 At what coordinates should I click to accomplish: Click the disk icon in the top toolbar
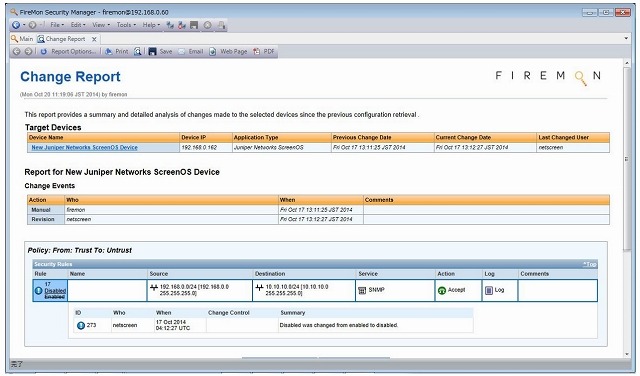(x=194, y=25)
